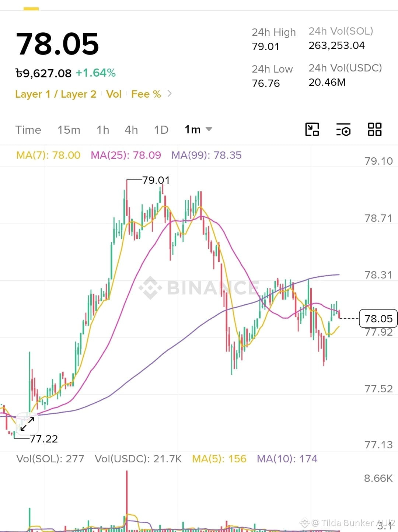Image resolution: width=398 pixels, height=532 pixels.
Task: Click the 78.31 price axis label
Action: (x=378, y=275)
